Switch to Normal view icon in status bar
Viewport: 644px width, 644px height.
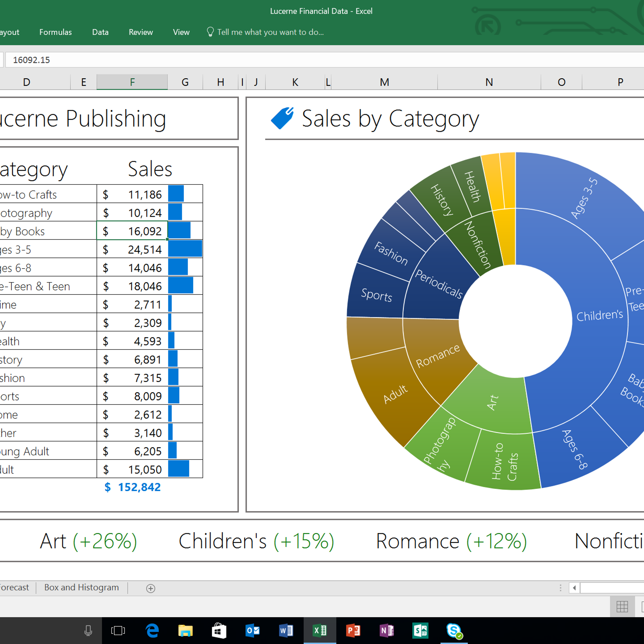(x=622, y=607)
